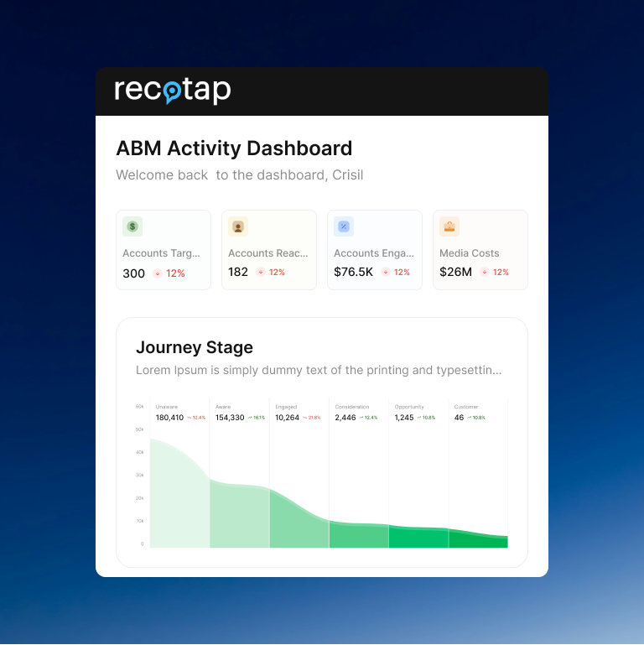Click the 30k y-axis label

(x=139, y=475)
